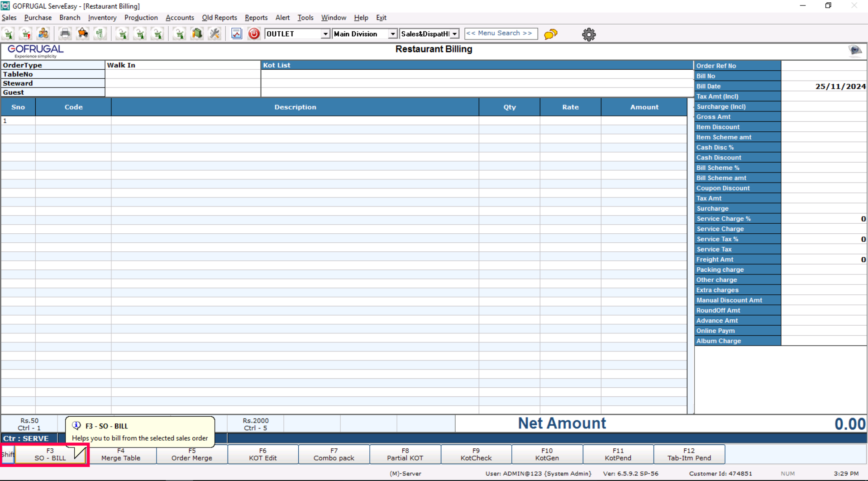Screen dimensions: 868x481
Task: Click the F10 KotGen button
Action: coord(547,454)
